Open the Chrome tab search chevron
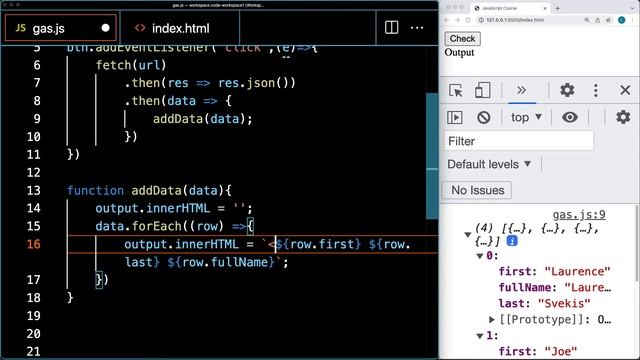This screenshot has height=360, width=640. [x=633, y=8]
